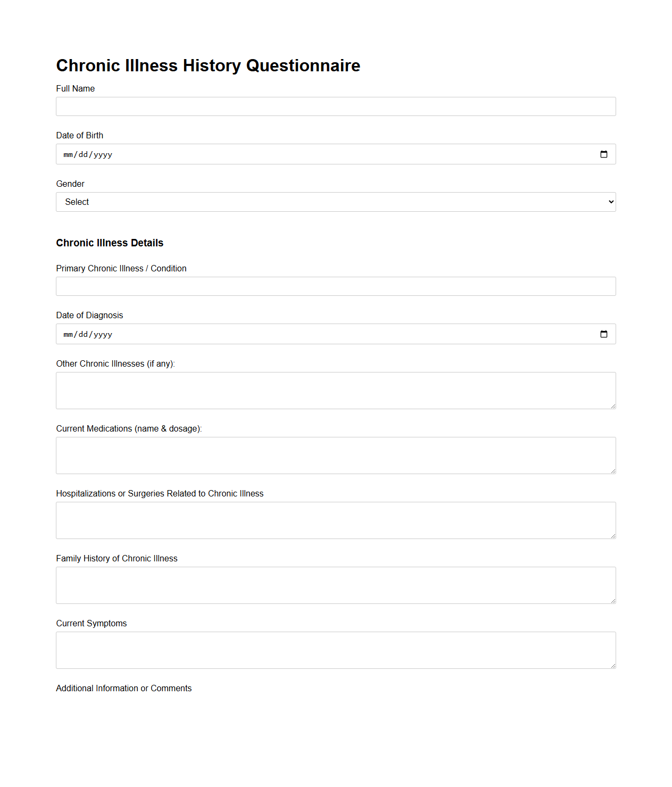Viewport: 672px width, 787px height.
Task: Open the Date of Birth calendar picker
Action: point(604,154)
